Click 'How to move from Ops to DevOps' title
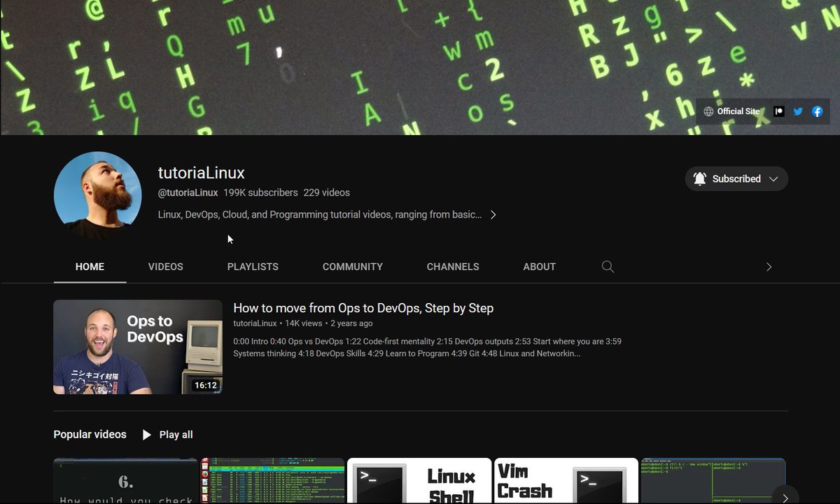This screenshot has height=504, width=840. pos(363,308)
